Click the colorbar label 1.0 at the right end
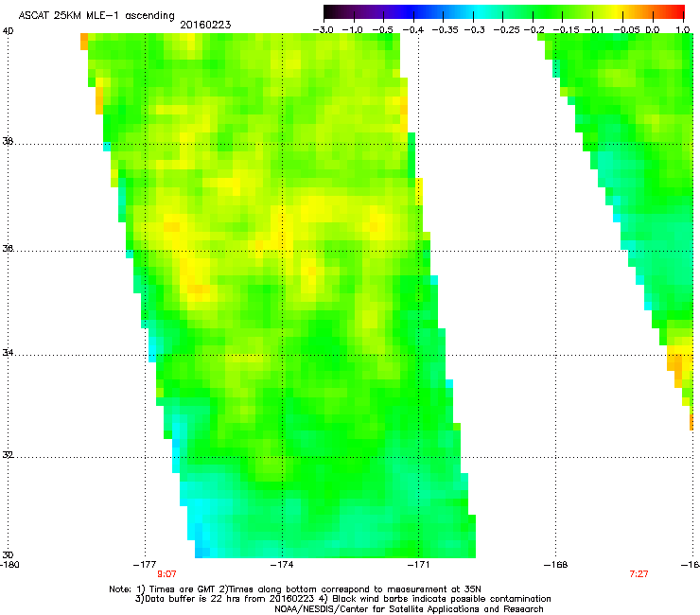Viewport: 700px width, 615px height. (x=683, y=30)
